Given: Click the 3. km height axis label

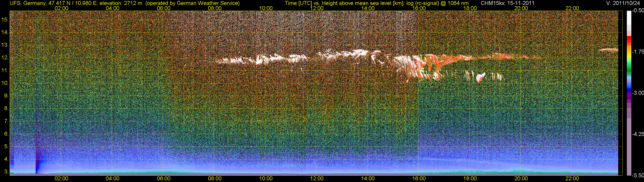Looking at the screenshot, I should 6,172.
